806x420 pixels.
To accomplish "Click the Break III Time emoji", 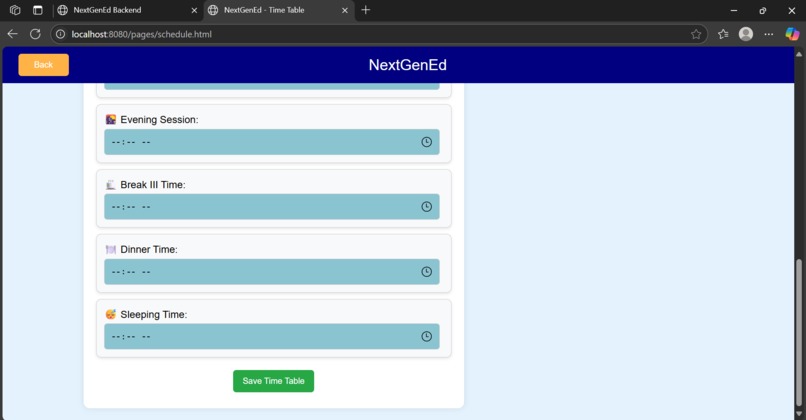I will pyautogui.click(x=111, y=185).
